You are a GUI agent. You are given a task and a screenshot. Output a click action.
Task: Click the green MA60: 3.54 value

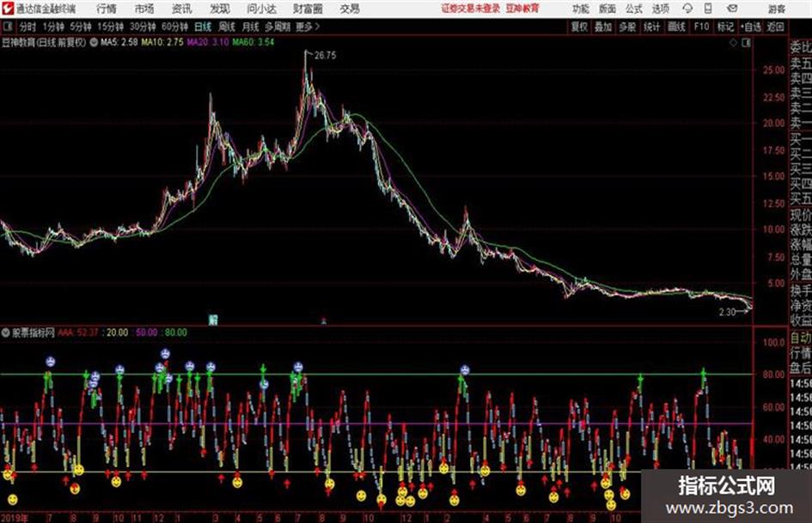click(253, 42)
